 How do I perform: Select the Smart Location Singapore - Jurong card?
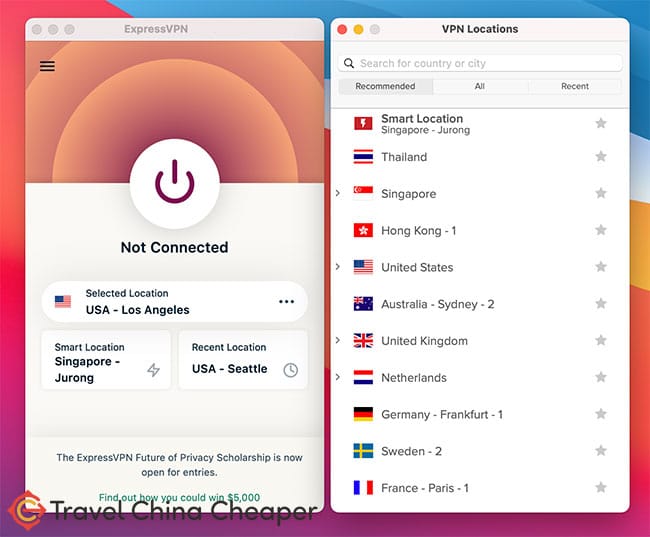coord(106,360)
